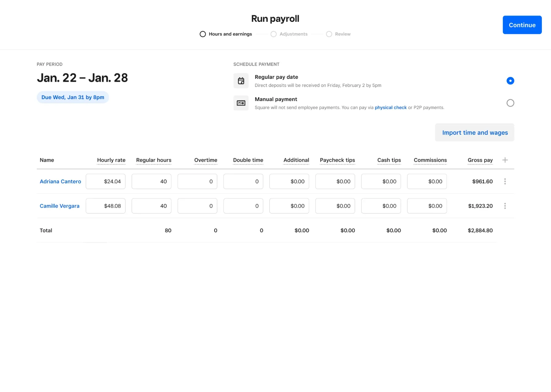Open the Regular pay date calendar icon
551x392 pixels.
[241, 81]
